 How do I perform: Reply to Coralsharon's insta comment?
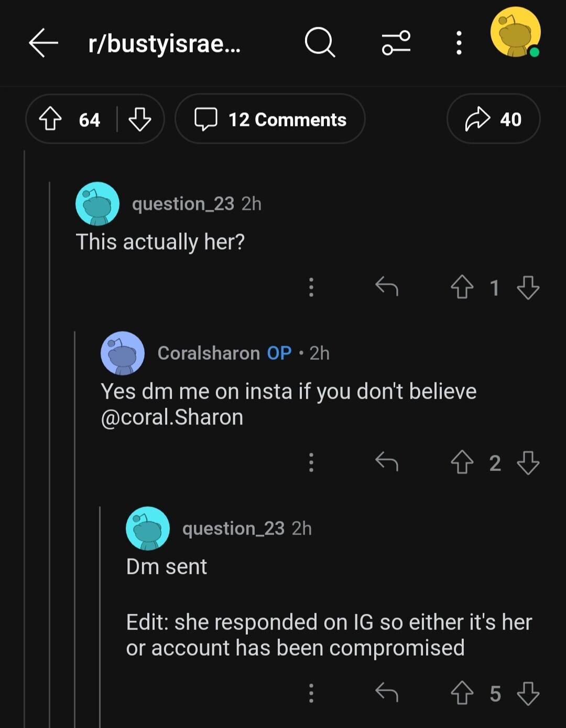pos(387,463)
